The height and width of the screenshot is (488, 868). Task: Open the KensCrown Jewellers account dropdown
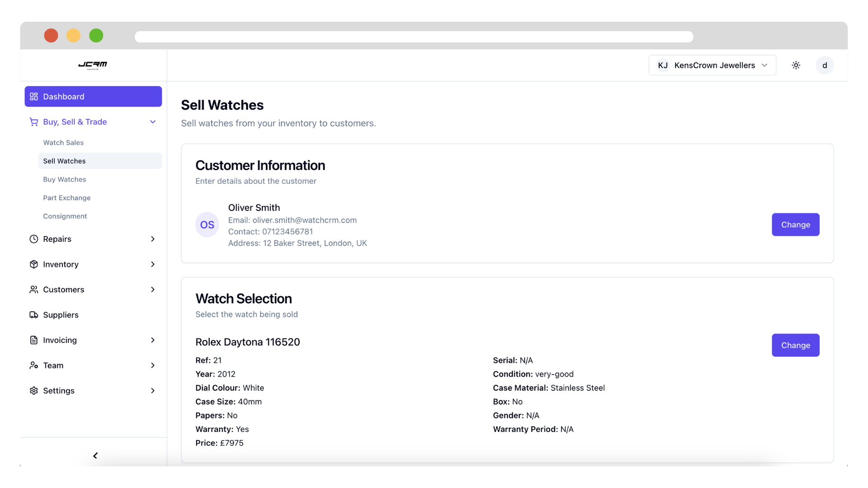[712, 65]
